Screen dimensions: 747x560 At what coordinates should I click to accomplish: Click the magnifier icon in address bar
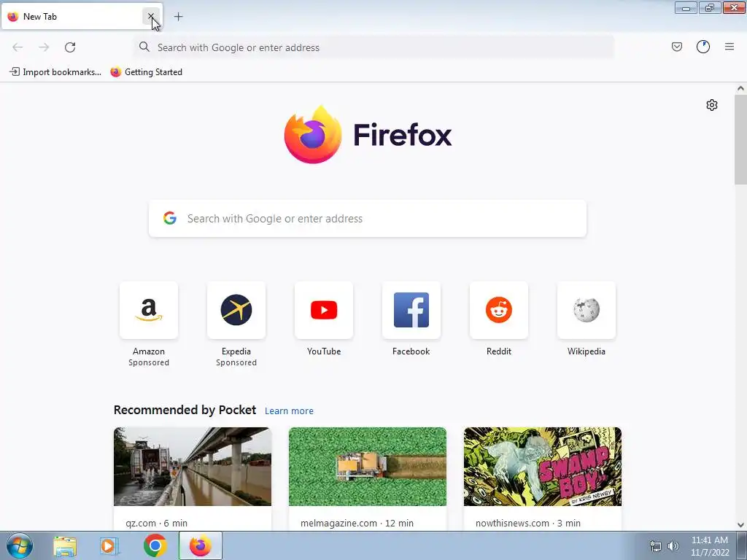coord(144,47)
